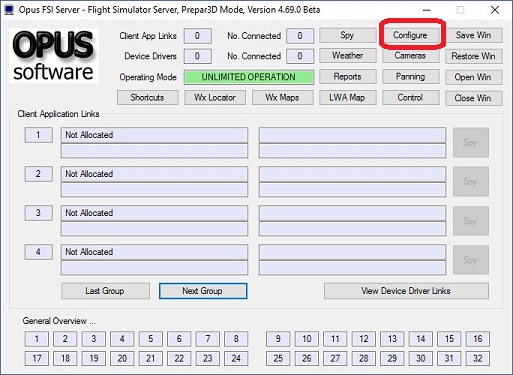Viewport: 513px width, 375px height.
Task: Open the Panning dialog
Action: pos(410,77)
